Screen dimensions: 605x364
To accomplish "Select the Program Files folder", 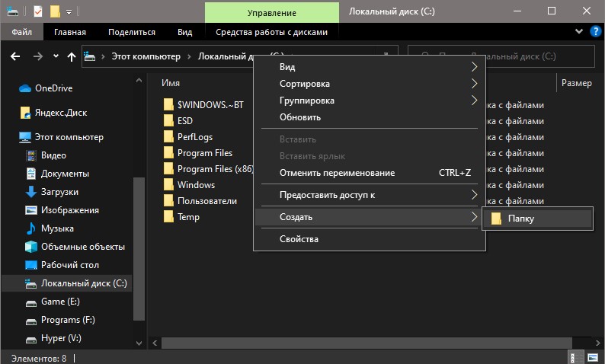I will coord(205,153).
